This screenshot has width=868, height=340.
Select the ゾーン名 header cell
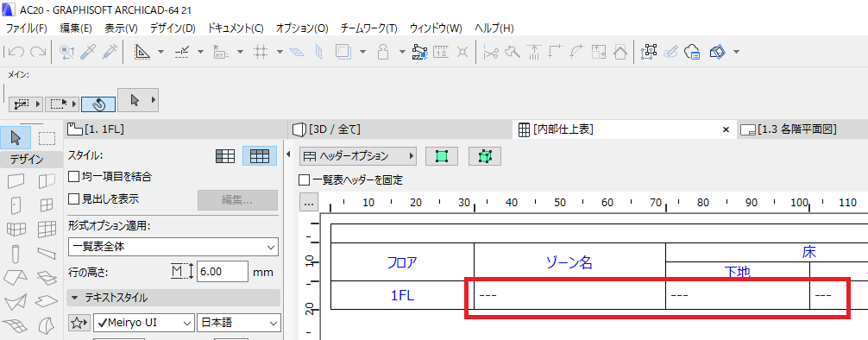point(569,262)
